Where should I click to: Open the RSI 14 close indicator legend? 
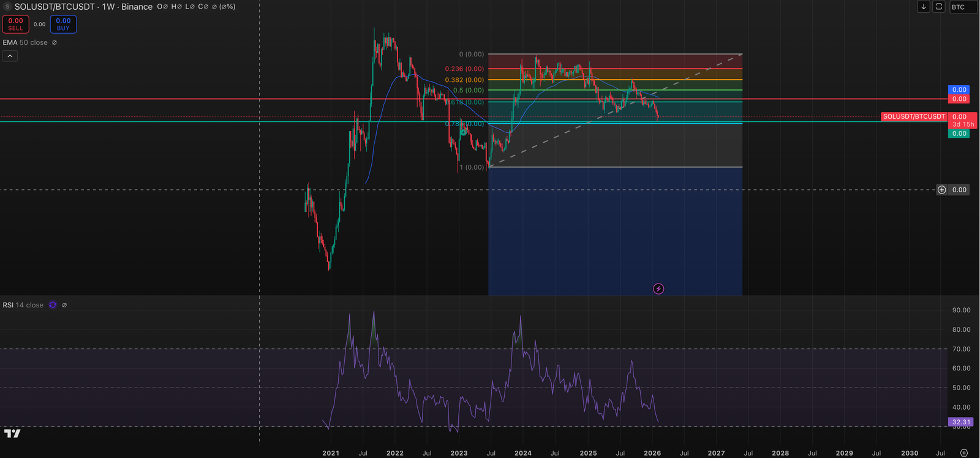coord(23,305)
